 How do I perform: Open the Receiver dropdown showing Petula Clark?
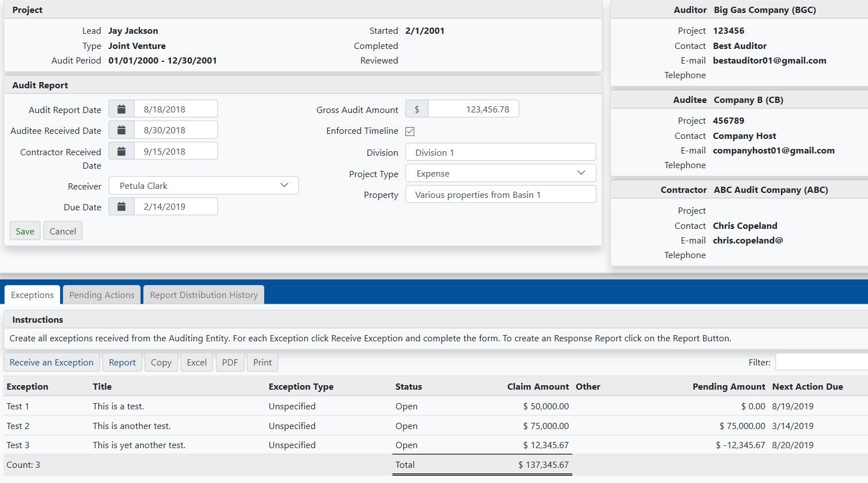tap(204, 186)
